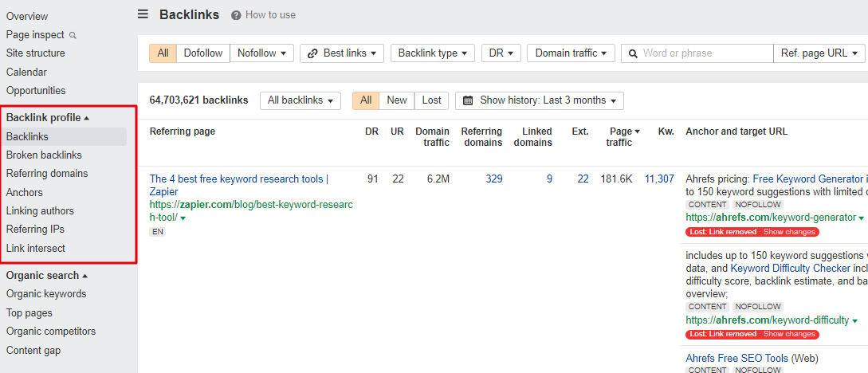The height and width of the screenshot is (373, 868).
Task: Open the Backlink type dropdown
Action: pyautogui.click(x=432, y=53)
